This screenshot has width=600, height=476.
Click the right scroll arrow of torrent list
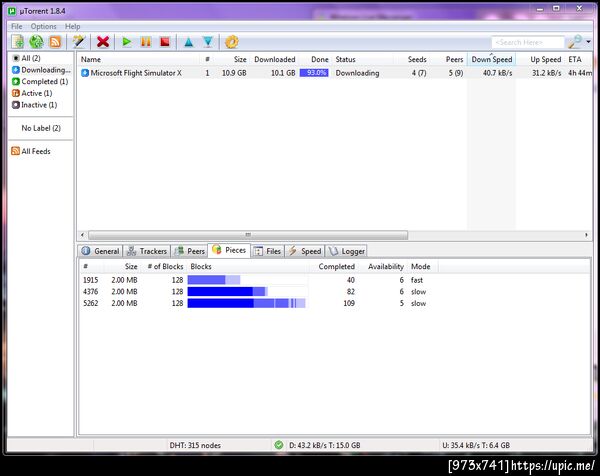587,235
